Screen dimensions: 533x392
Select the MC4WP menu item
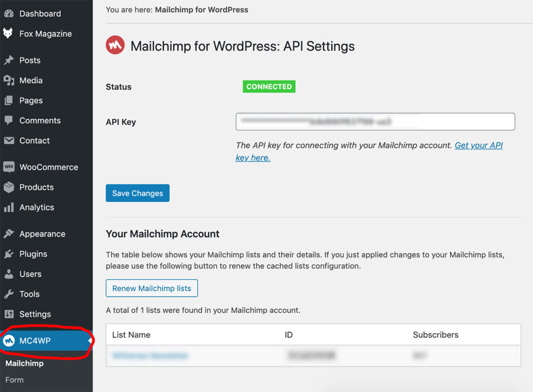point(46,341)
